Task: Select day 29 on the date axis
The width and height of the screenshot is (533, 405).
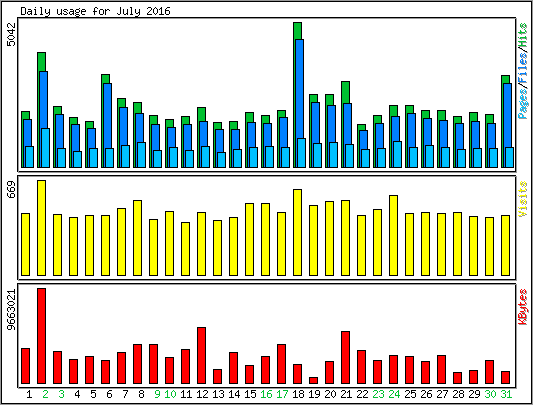Action: pyautogui.click(x=474, y=394)
